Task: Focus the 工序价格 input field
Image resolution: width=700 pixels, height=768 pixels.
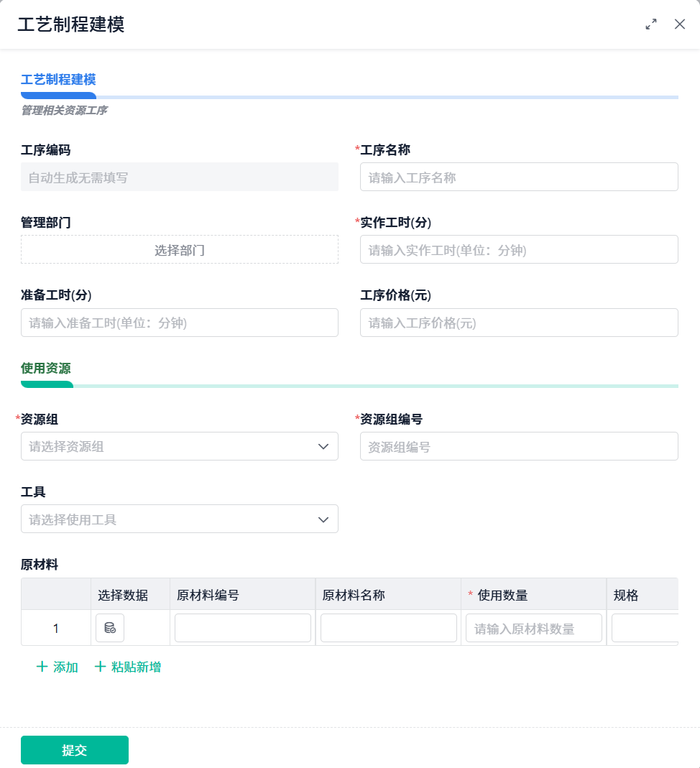Action: point(519,323)
